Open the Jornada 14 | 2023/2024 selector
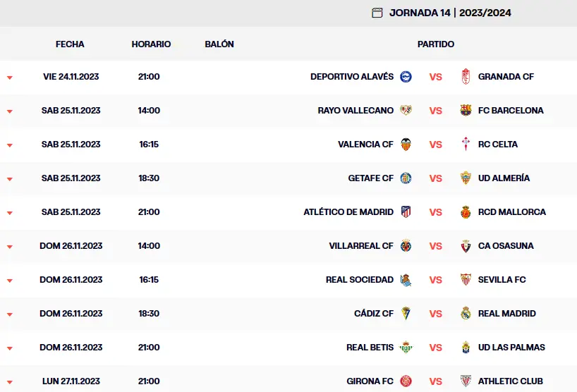The width and height of the screenshot is (577, 392). pos(450,13)
